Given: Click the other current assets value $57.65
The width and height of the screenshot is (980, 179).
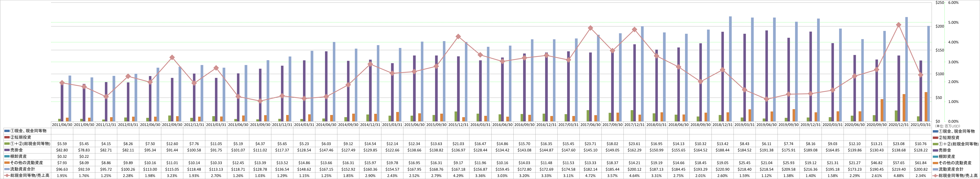Looking at the screenshot, I should pyautogui.click(x=899, y=163).
